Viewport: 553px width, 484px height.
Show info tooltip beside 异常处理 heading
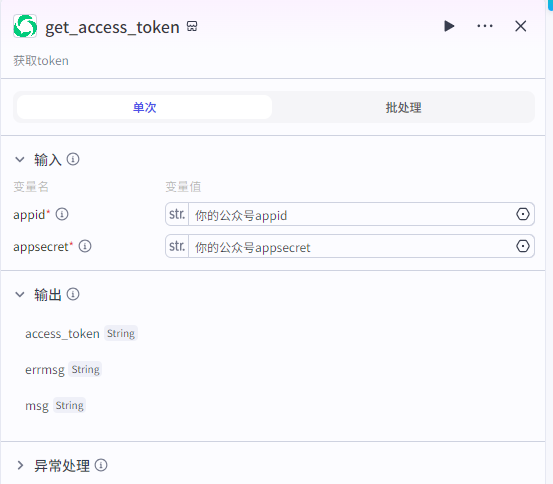point(101,465)
